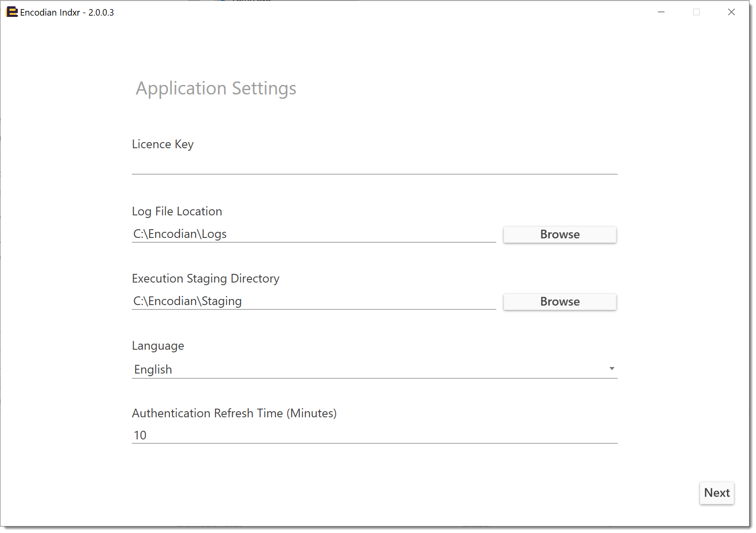756x533 pixels.
Task: Click the Language label
Action: tap(158, 346)
